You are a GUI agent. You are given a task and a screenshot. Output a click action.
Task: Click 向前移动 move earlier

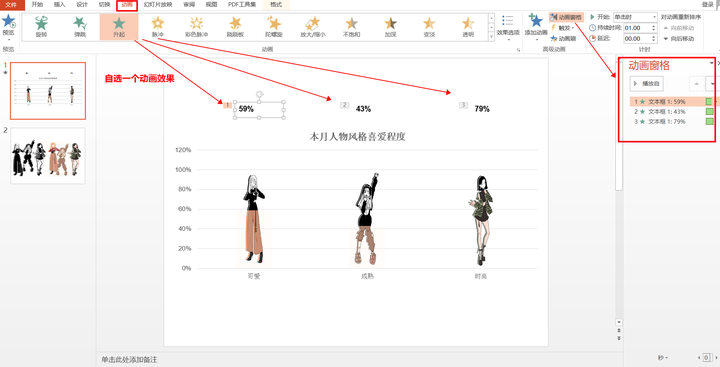678,28
